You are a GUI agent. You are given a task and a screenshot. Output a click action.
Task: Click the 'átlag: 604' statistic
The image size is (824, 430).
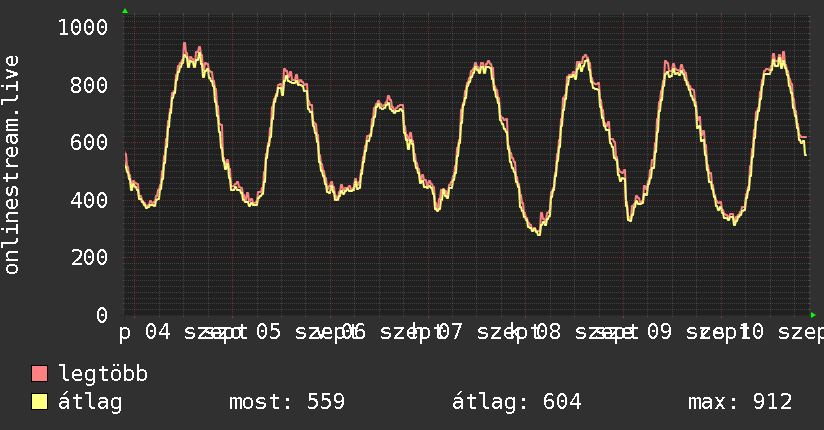pyautogui.click(x=517, y=402)
